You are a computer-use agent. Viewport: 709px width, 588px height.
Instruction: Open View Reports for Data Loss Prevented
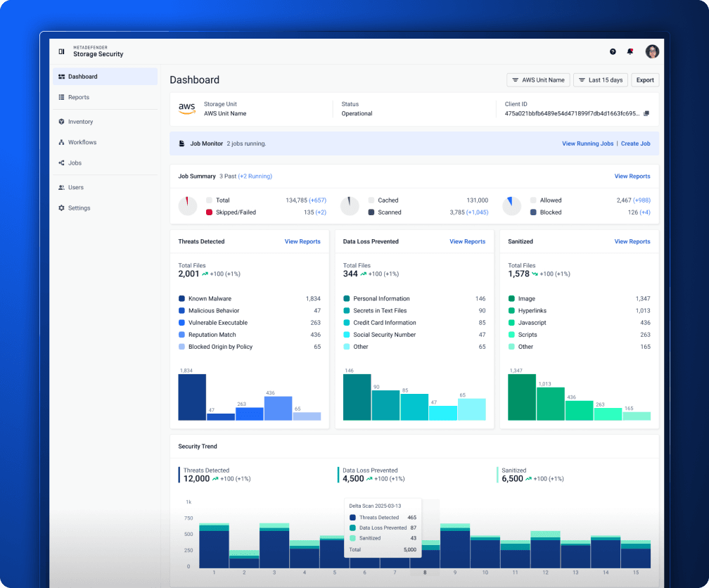tap(467, 241)
